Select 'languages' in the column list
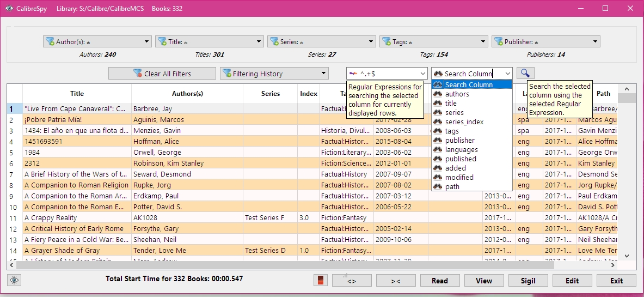 tap(472, 149)
